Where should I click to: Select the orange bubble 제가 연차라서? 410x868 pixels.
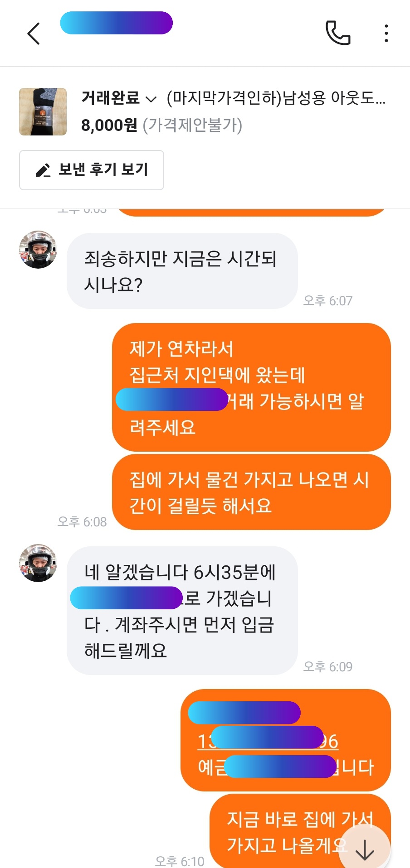251,387
